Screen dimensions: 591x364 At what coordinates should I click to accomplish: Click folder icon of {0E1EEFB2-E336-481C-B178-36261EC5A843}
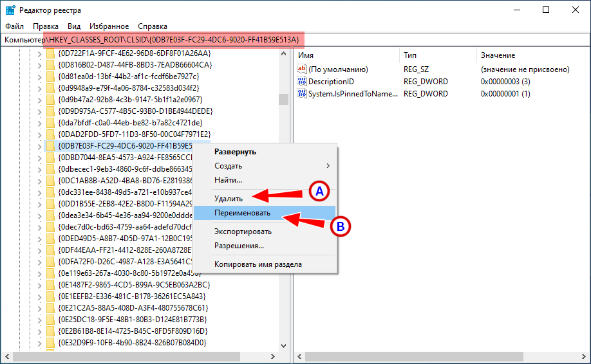(x=50, y=296)
